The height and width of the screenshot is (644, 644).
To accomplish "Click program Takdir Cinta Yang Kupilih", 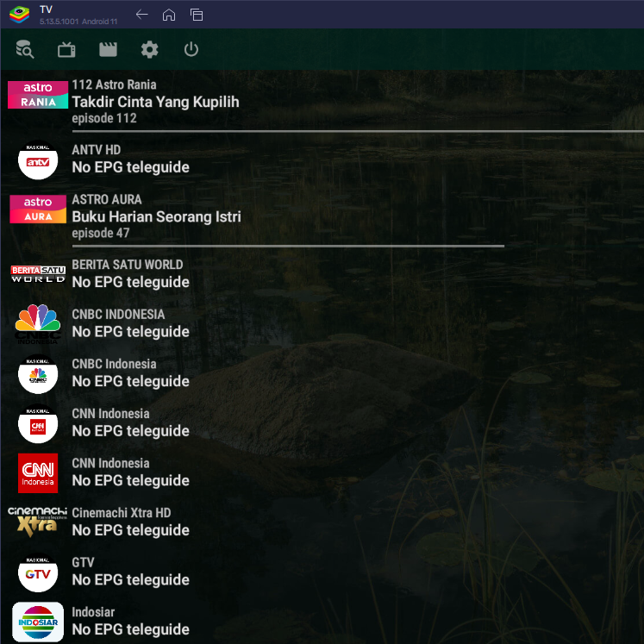I will pos(156,102).
